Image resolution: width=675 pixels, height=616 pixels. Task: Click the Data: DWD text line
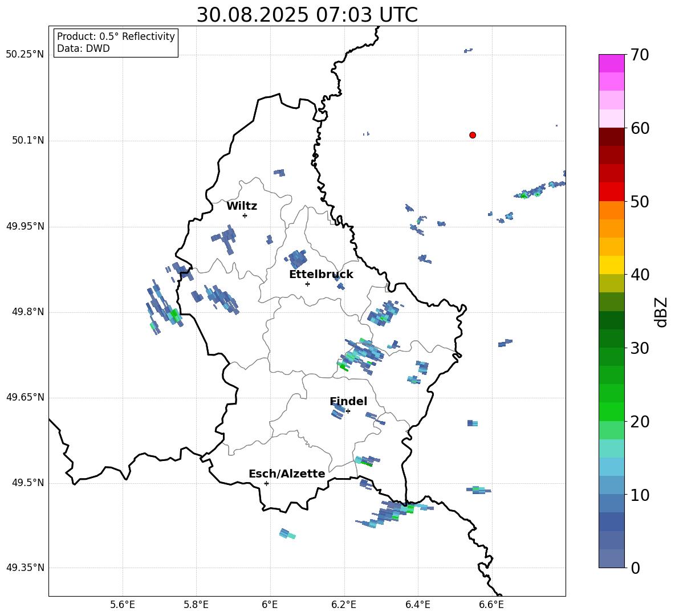coord(83,49)
